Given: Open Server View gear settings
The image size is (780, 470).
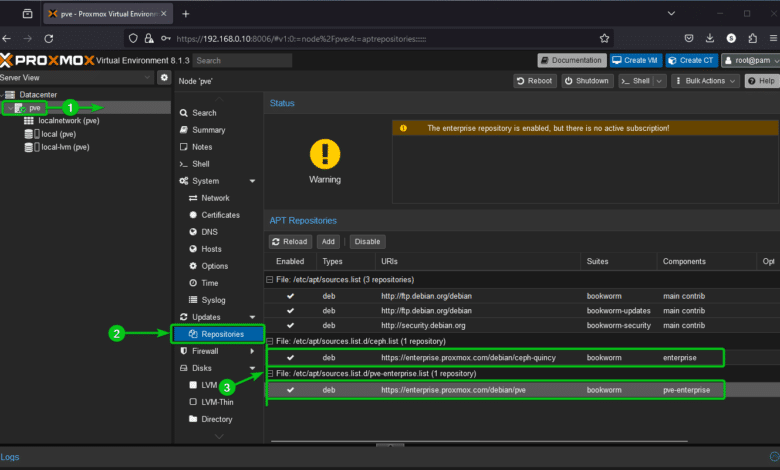Looking at the screenshot, I should 164,78.
